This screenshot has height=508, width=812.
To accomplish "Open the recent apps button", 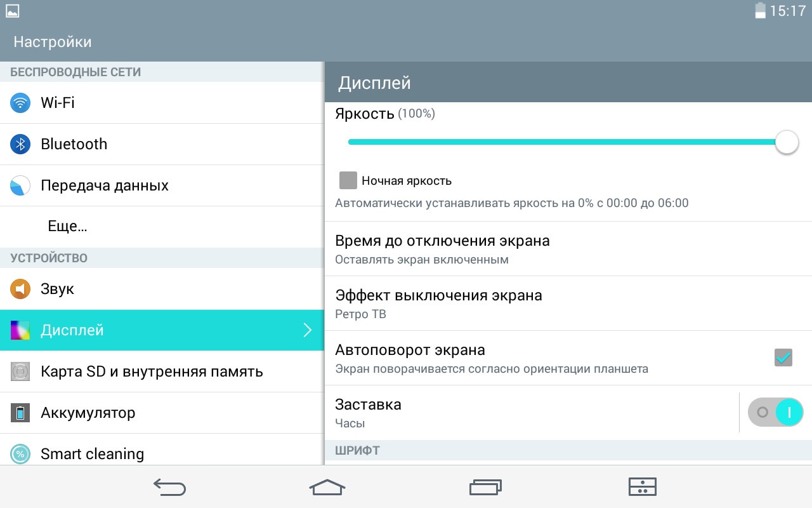I will pyautogui.click(x=485, y=487).
